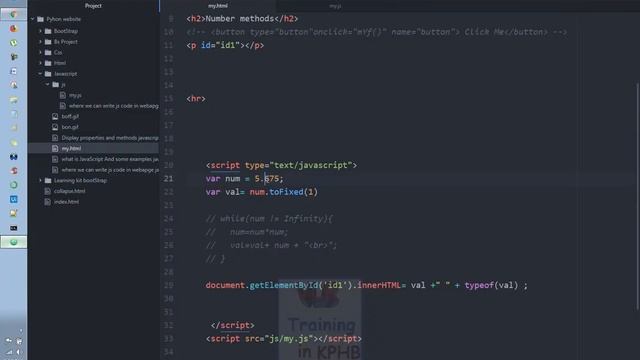
Task: Click the Display properties and methods file icon
Action: (55, 138)
